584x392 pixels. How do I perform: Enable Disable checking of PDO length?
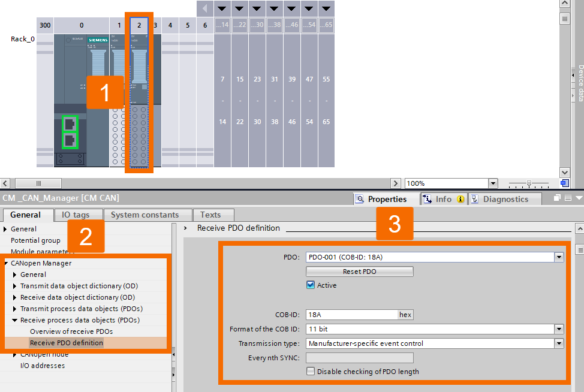(x=310, y=371)
